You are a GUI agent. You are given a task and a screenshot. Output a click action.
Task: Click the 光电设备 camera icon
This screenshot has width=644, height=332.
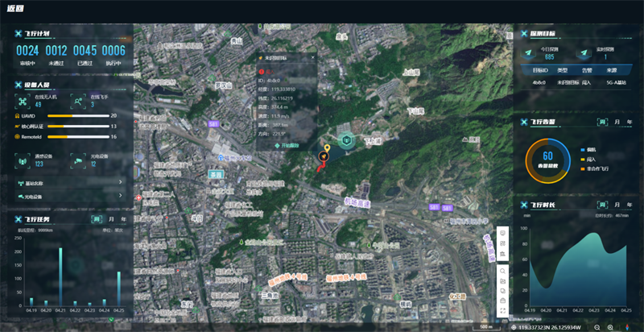point(76,160)
